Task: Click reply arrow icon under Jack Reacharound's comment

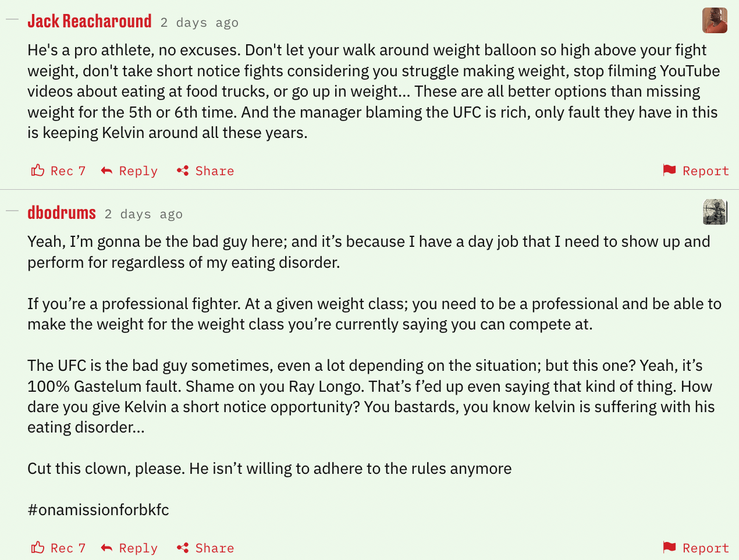Action: 106,171
